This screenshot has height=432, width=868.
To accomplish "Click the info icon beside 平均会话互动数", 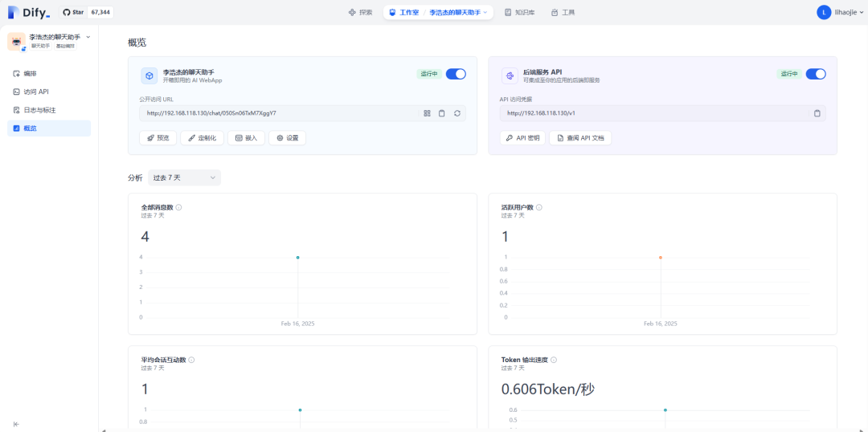I will (191, 360).
